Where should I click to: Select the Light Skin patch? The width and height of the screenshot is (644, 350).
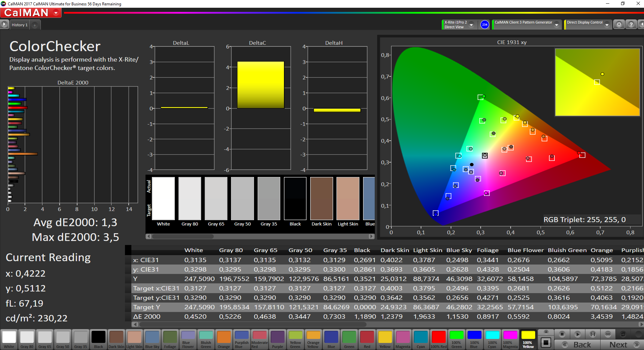(134, 339)
